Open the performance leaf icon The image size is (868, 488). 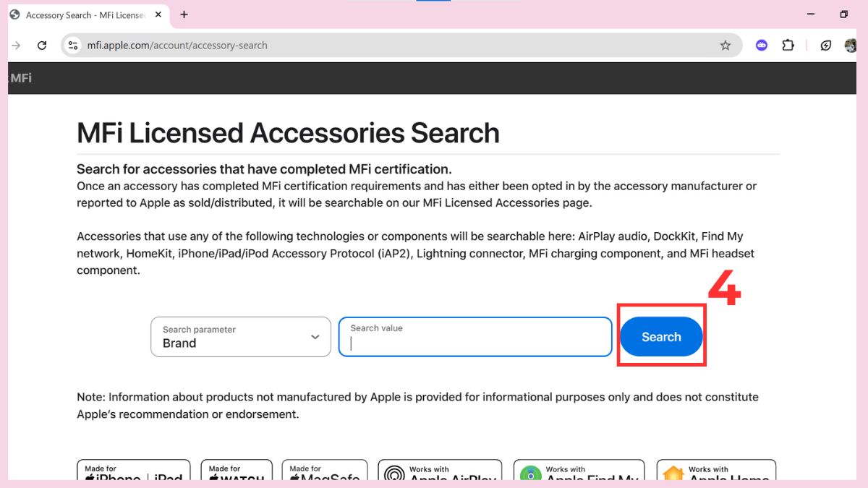pos(825,45)
